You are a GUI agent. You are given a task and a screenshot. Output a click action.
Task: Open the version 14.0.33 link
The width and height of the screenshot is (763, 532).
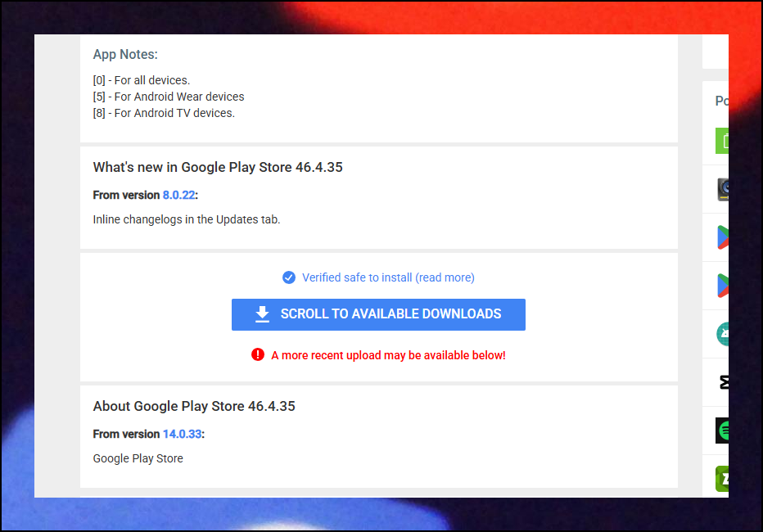click(182, 434)
